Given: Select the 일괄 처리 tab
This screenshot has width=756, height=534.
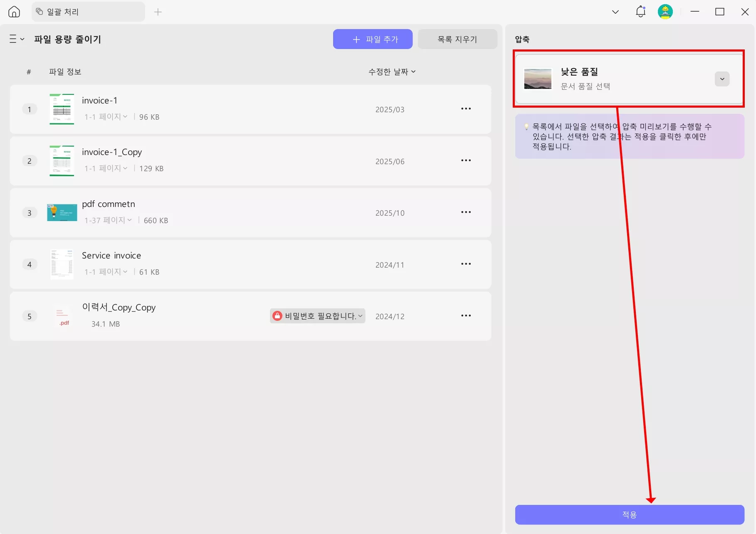Looking at the screenshot, I should (88, 12).
